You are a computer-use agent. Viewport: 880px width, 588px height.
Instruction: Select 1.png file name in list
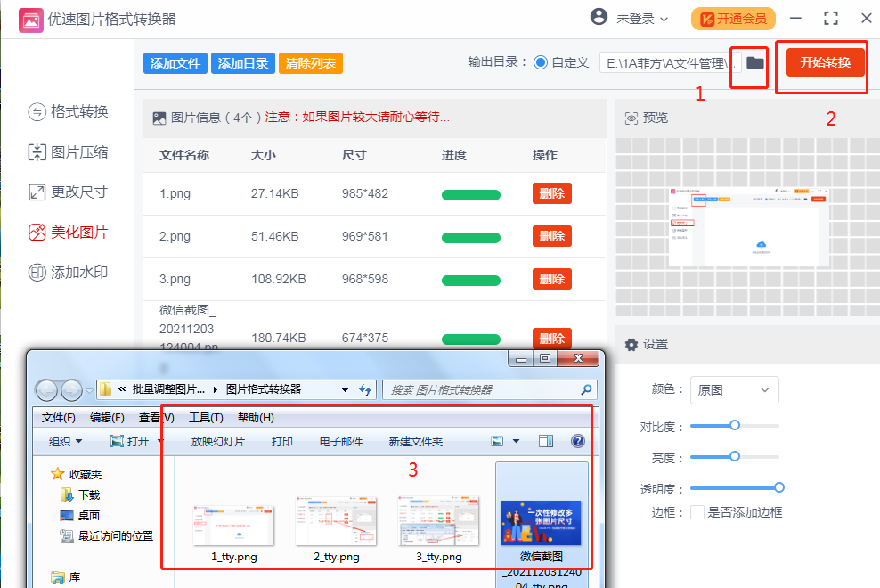tap(175, 193)
